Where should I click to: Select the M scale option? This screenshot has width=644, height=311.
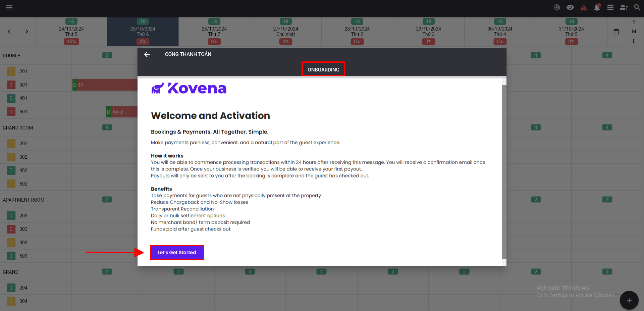[x=634, y=32]
